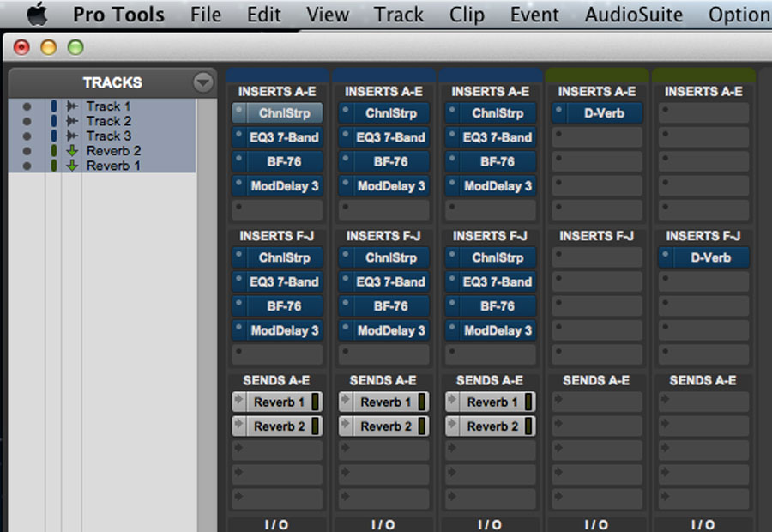The height and width of the screenshot is (532, 772).
Task: Click Reverb 2 aux input arrow icon
Action: click(x=72, y=151)
